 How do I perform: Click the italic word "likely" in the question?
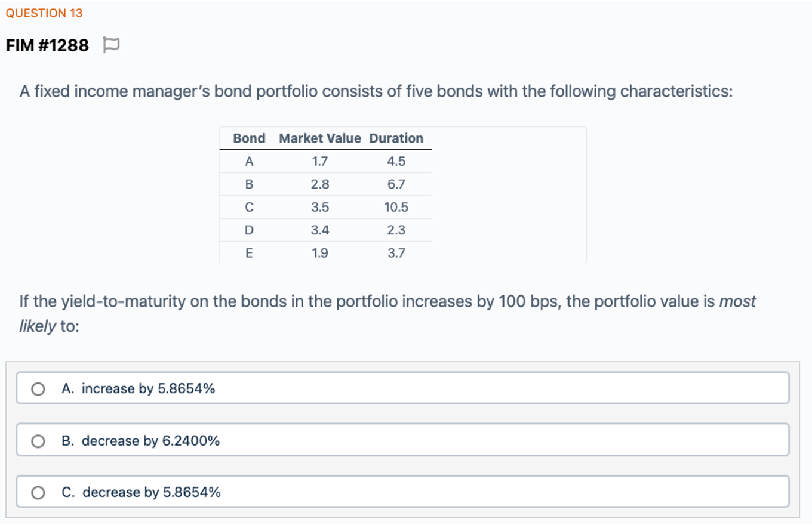(38, 327)
